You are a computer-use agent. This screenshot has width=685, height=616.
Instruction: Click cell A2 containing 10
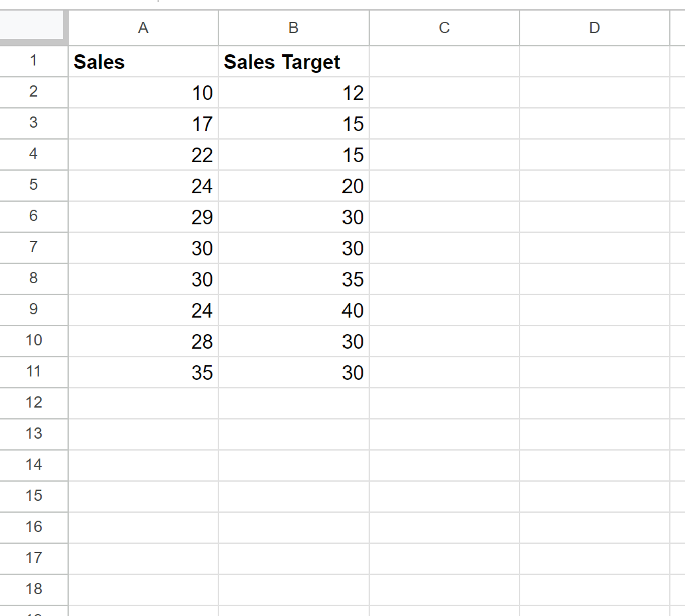tap(144, 93)
